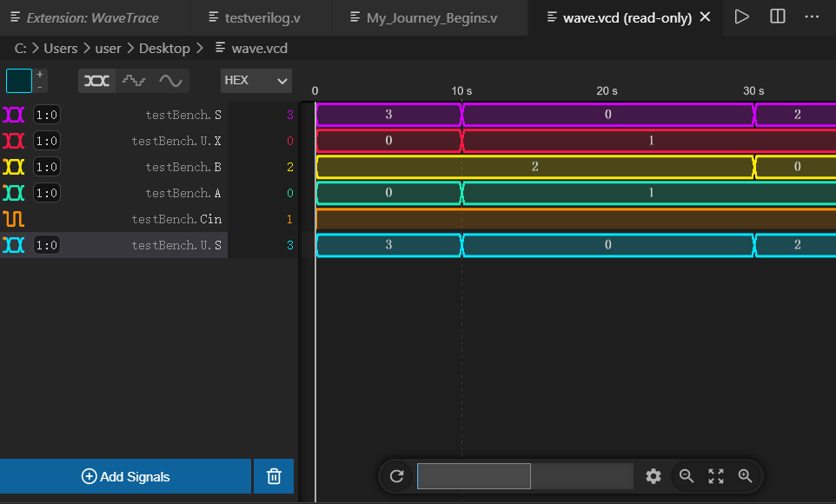Select the testBench.B signal name
836x504 pixels.
coord(183,167)
